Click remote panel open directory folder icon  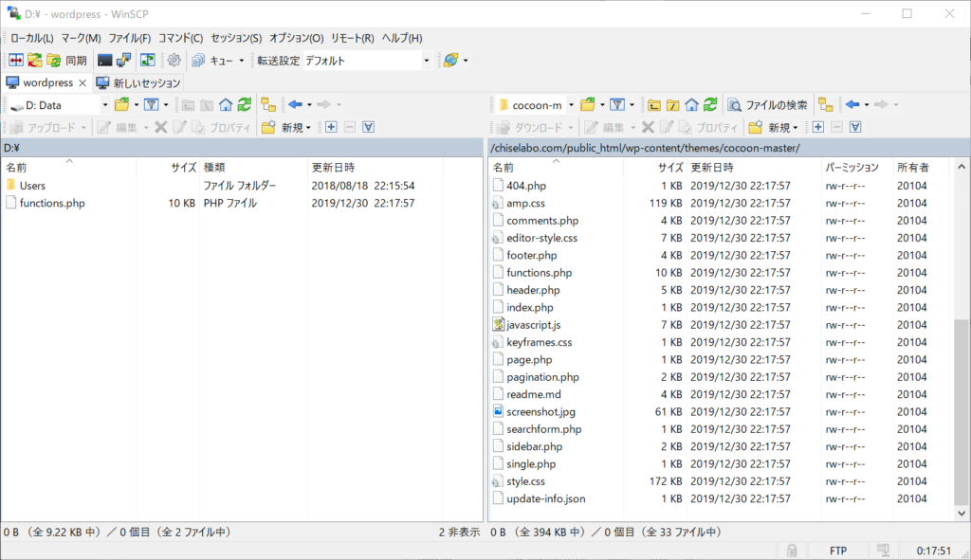click(588, 104)
